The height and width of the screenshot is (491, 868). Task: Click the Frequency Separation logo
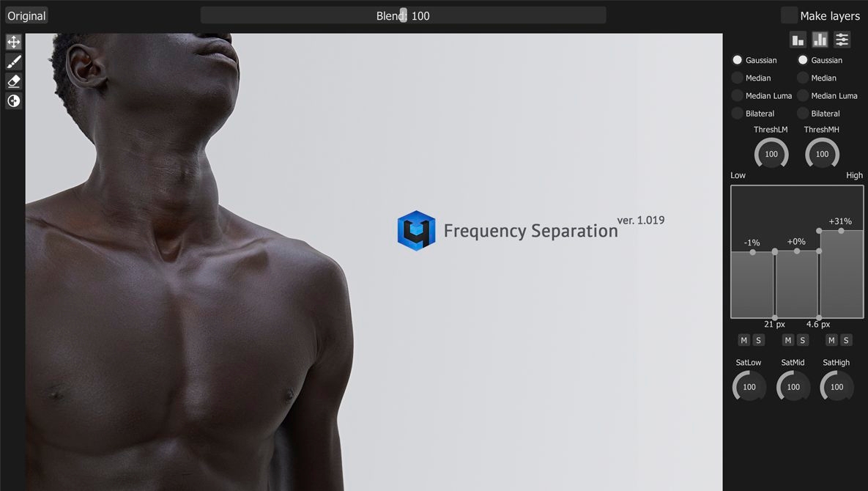pyautogui.click(x=416, y=230)
